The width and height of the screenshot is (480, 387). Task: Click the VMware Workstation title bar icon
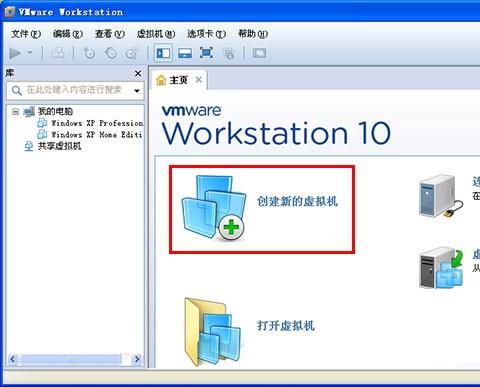(x=9, y=12)
